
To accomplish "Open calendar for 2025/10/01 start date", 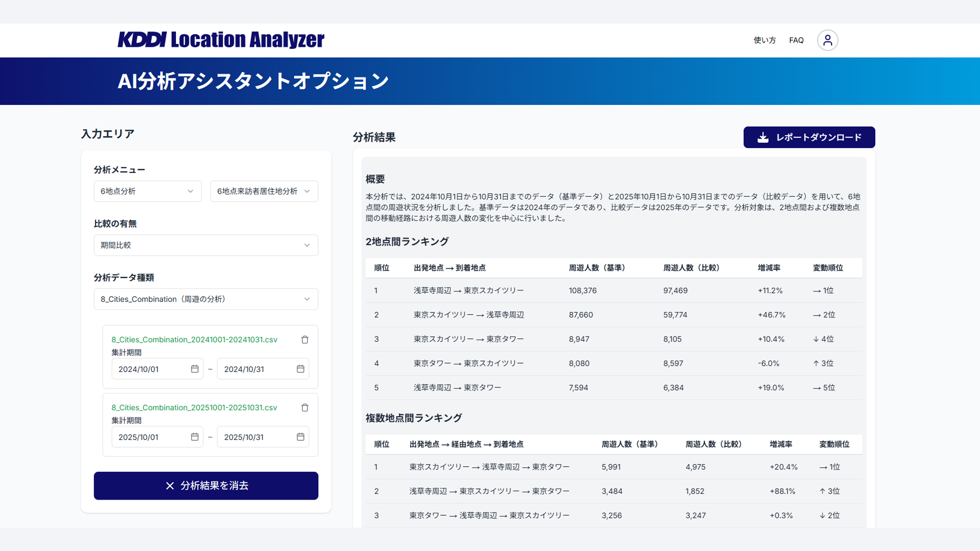I will tap(195, 437).
